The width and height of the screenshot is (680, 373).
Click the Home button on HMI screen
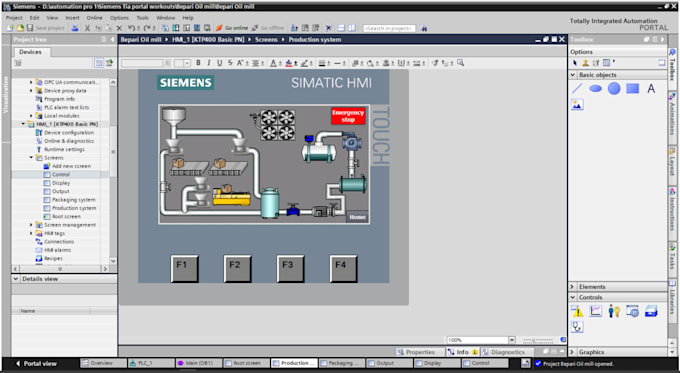(357, 217)
